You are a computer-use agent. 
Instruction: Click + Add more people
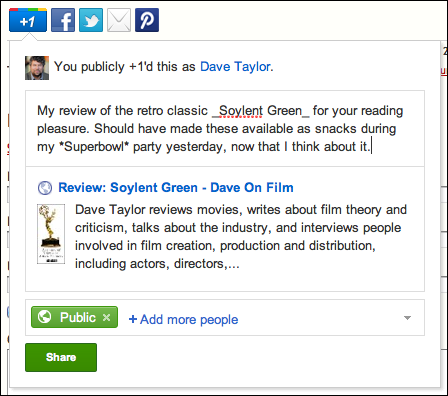coord(183,319)
